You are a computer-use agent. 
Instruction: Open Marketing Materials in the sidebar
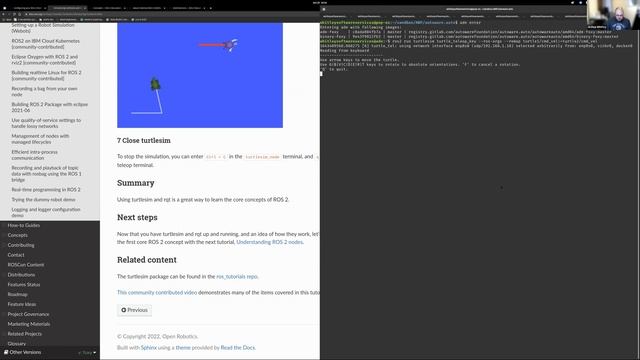pos(29,324)
